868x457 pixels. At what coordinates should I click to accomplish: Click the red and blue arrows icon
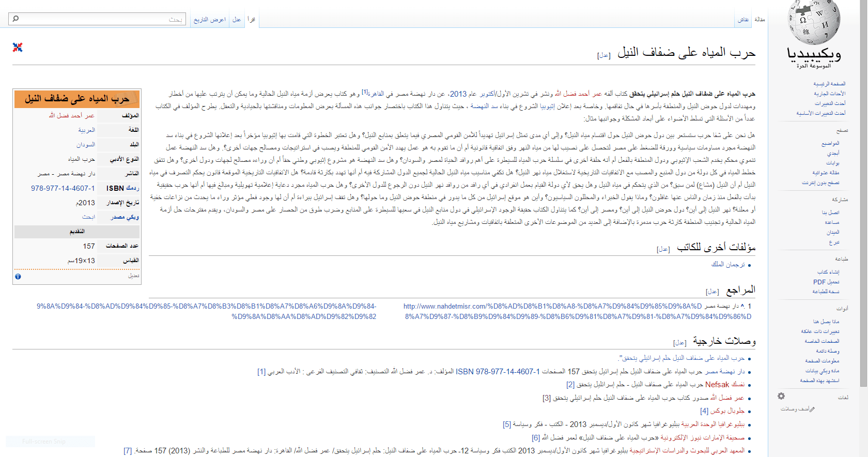[x=18, y=48]
